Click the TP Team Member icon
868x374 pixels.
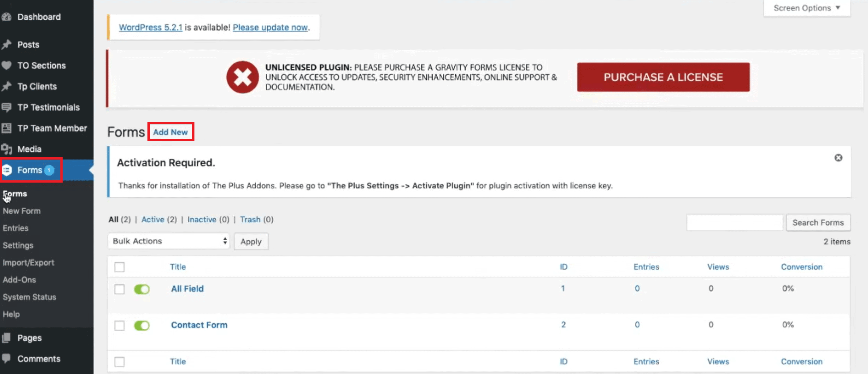pyautogui.click(x=6, y=128)
